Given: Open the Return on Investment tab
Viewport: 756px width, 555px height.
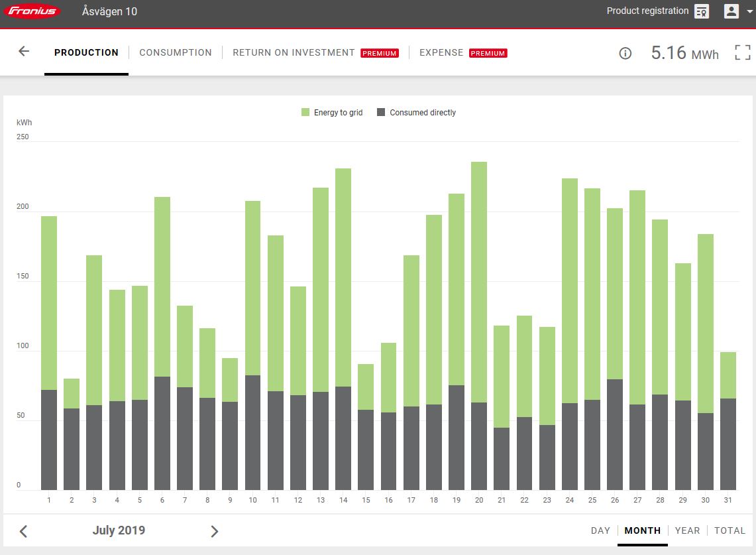Looking at the screenshot, I should tap(294, 52).
